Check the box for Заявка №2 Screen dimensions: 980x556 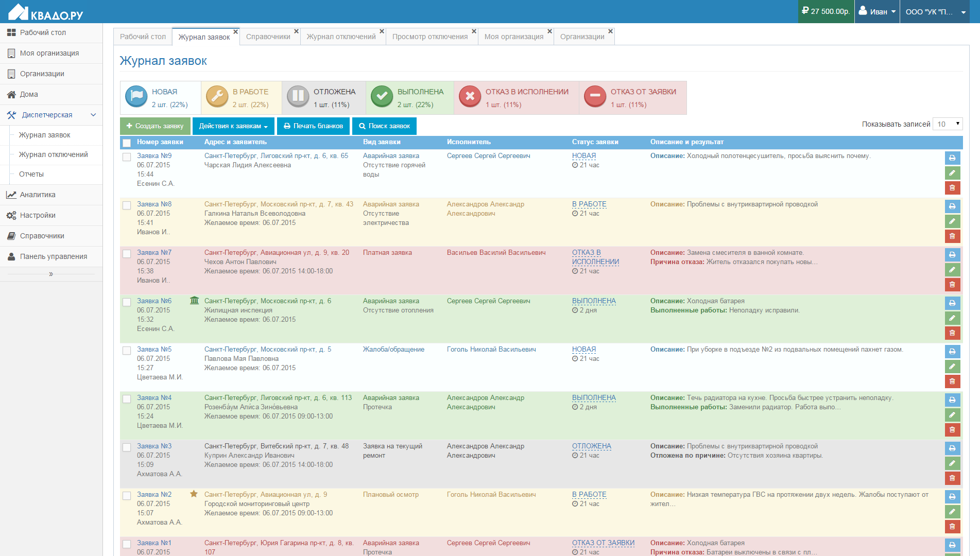127,496
